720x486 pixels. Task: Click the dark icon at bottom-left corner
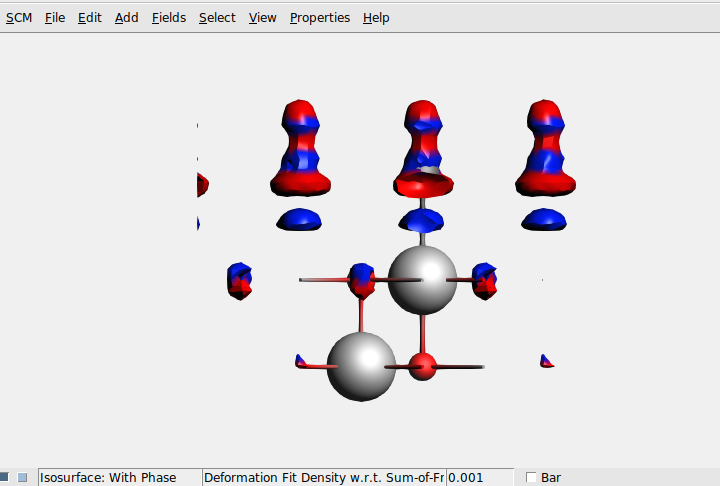[x=5, y=478]
